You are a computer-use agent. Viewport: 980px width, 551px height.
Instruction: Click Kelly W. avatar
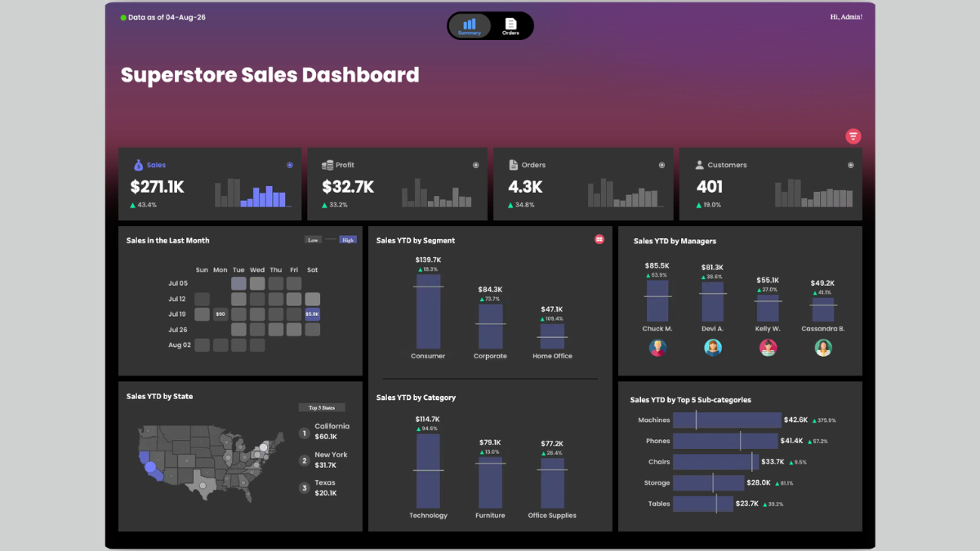768,348
